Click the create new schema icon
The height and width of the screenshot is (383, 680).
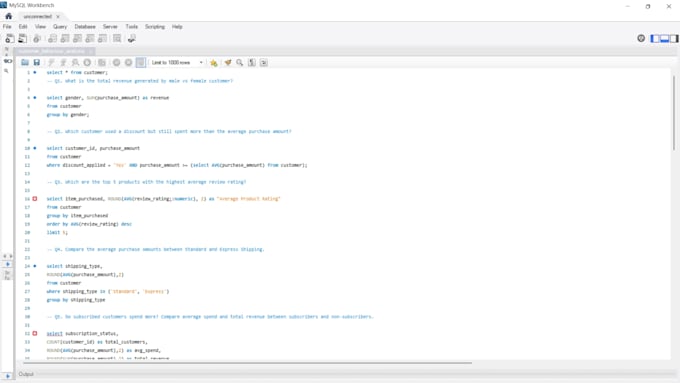coord(52,39)
